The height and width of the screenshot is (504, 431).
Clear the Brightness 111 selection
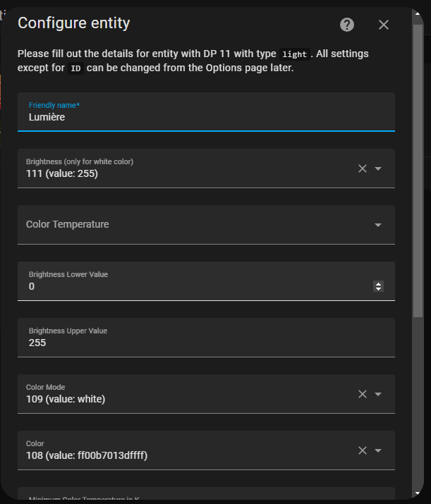pyautogui.click(x=363, y=168)
